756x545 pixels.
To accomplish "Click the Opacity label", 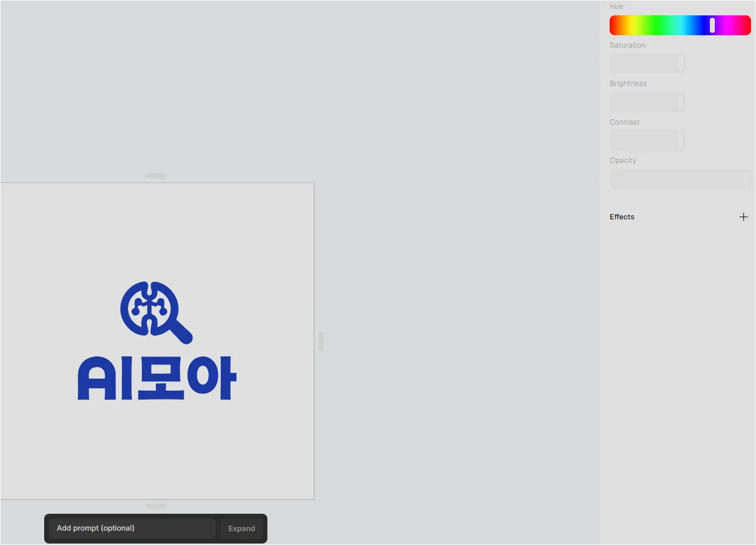I will [623, 160].
